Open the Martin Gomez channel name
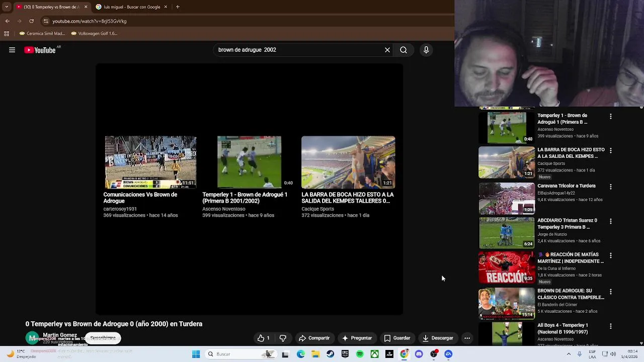Viewport: 644px width, 362px height. [60, 335]
